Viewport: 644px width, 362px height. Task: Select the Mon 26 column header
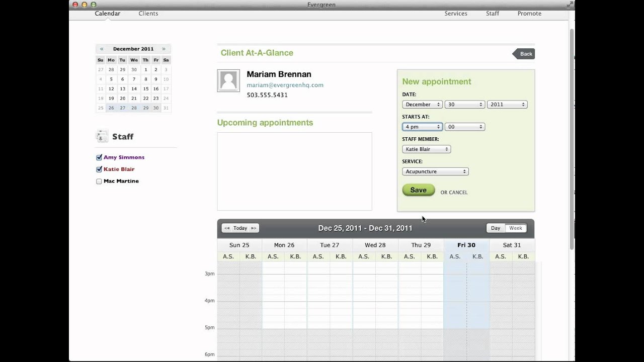pyautogui.click(x=284, y=245)
